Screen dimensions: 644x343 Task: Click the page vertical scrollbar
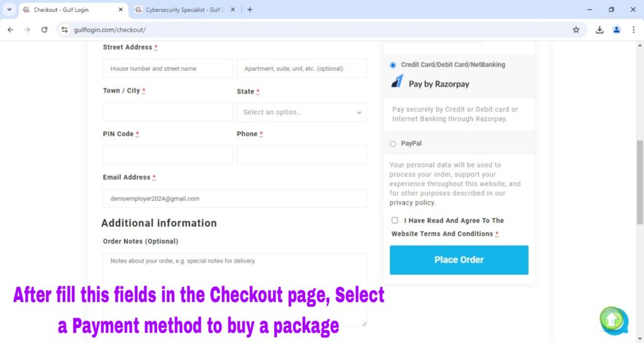coord(640,182)
